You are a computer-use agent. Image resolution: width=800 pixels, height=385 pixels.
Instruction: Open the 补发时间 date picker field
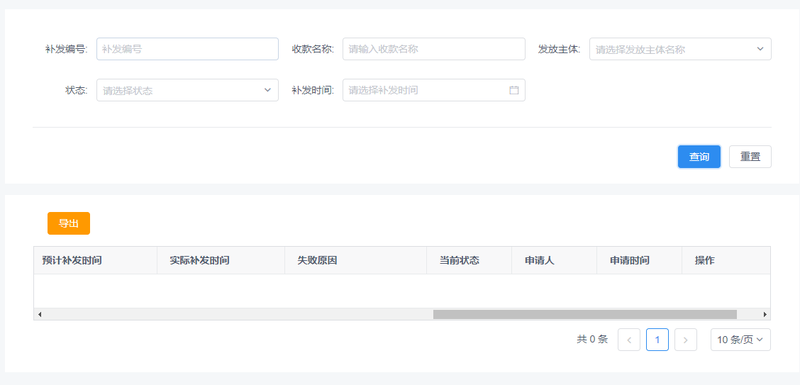(434, 90)
